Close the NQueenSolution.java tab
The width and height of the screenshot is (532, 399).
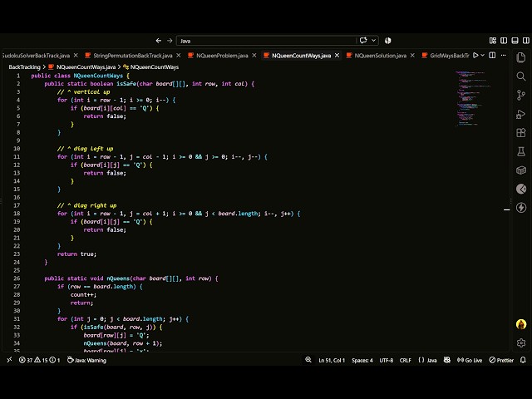412,56
